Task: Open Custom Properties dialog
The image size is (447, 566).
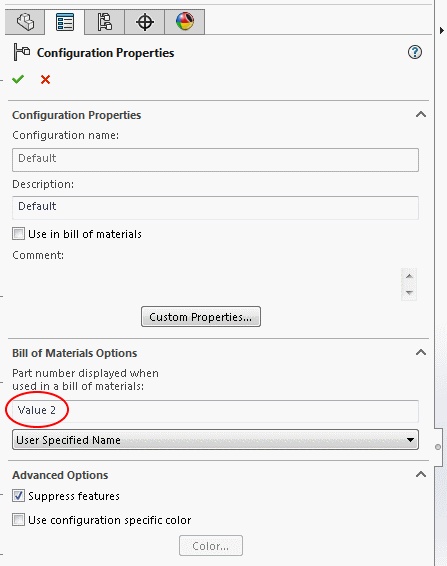Action: [x=201, y=317]
